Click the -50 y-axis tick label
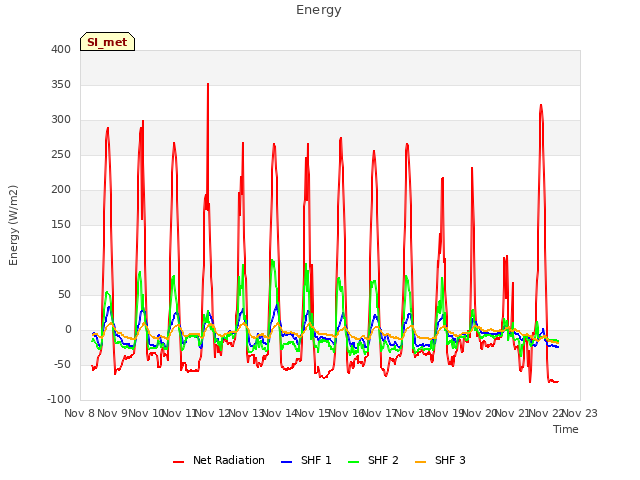640x480 pixels. tap(62, 364)
